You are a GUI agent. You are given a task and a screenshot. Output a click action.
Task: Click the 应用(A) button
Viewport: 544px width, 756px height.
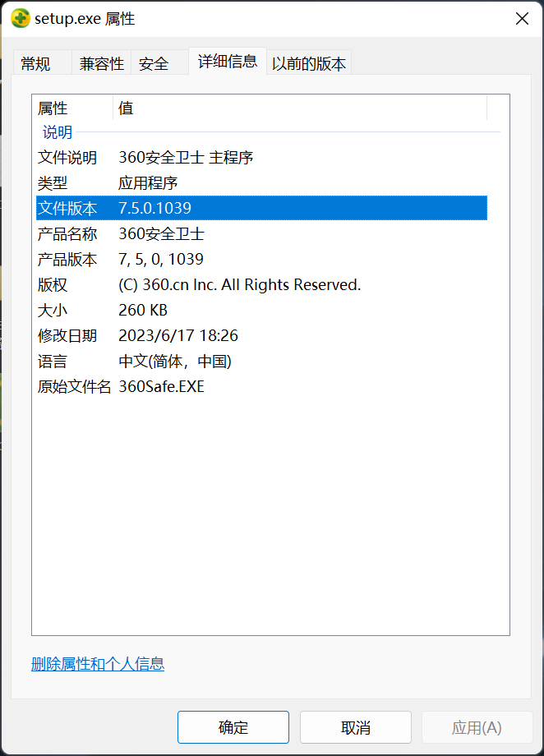click(x=477, y=726)
